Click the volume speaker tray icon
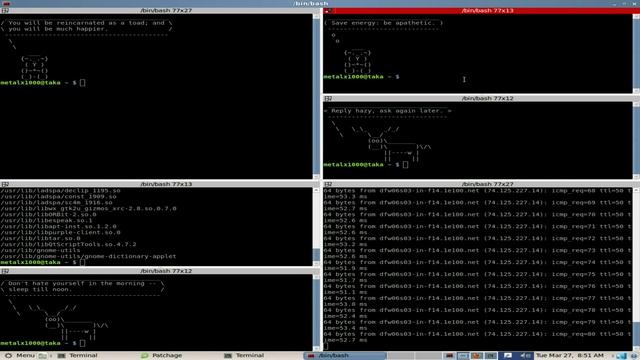The height and width of the screenshot is (360, 640). pyautogui.click(x=524, y=356)
